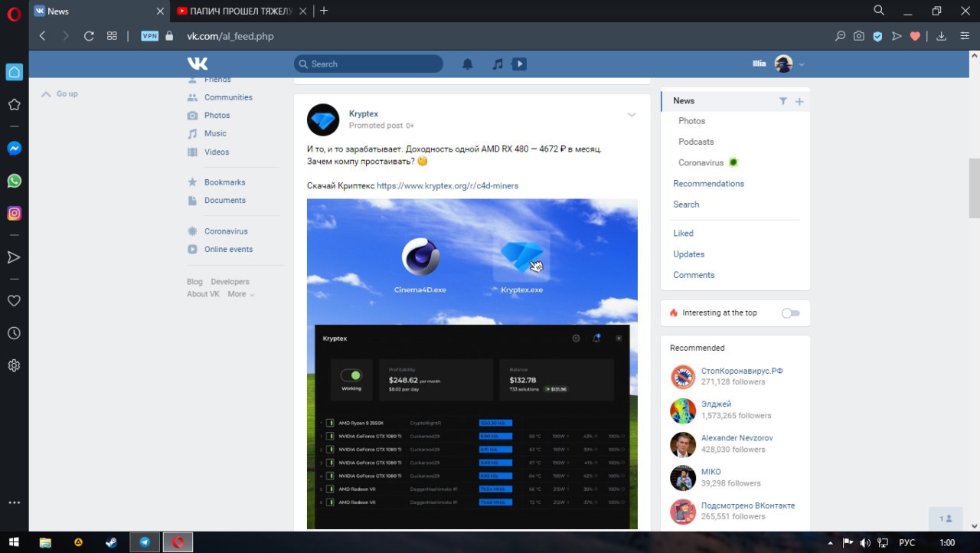Open Steam from the Windows taskbar
Image resolution: width=980 pixels, height=553 pixels.
(x=111, y=542)
